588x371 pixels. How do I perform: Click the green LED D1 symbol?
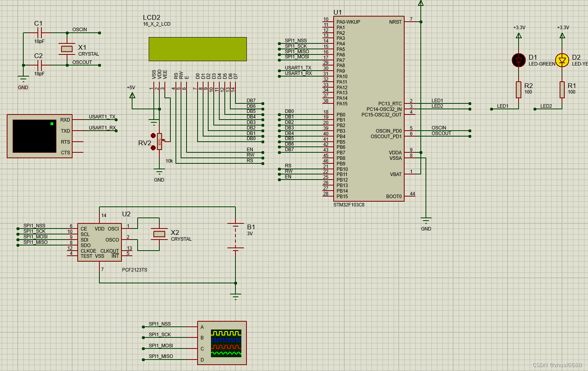(519, 60)
